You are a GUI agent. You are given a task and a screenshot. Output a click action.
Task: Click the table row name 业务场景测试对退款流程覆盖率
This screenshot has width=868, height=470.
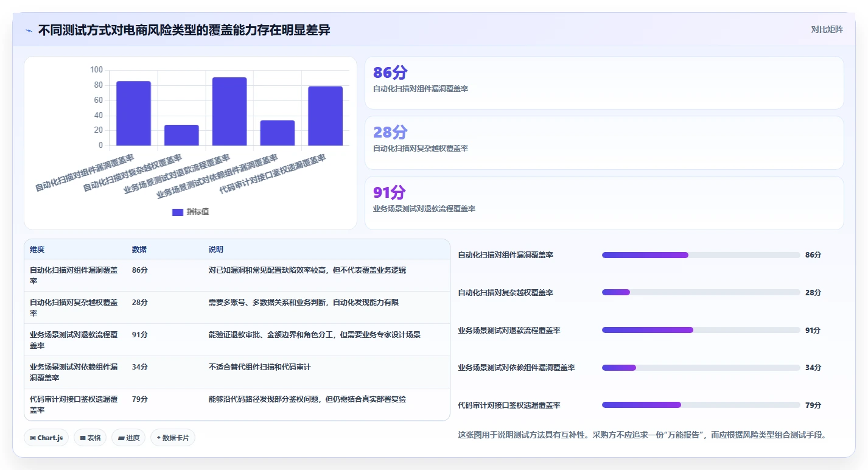click(74, 340)
